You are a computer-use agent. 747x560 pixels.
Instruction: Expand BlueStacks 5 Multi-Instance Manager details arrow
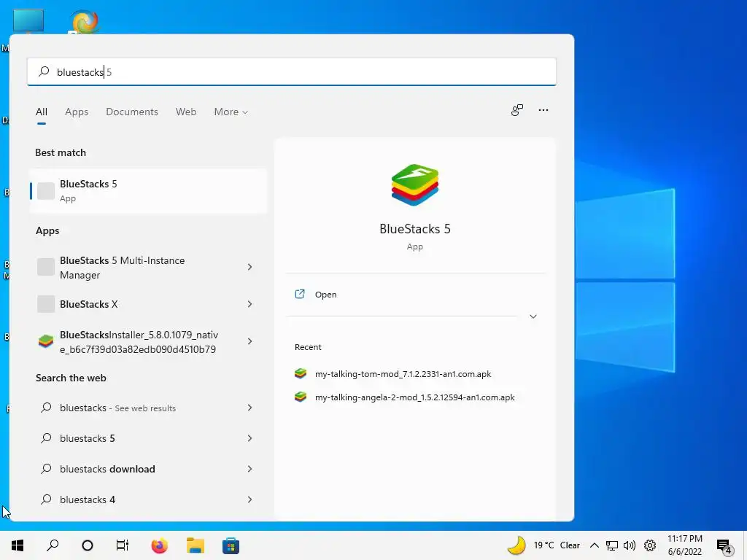click(x=249, y=267)
